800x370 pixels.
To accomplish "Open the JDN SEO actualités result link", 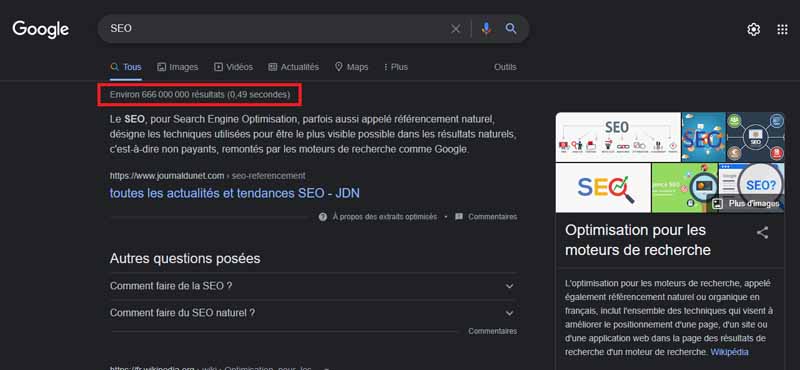I will (x=235, y=193).
